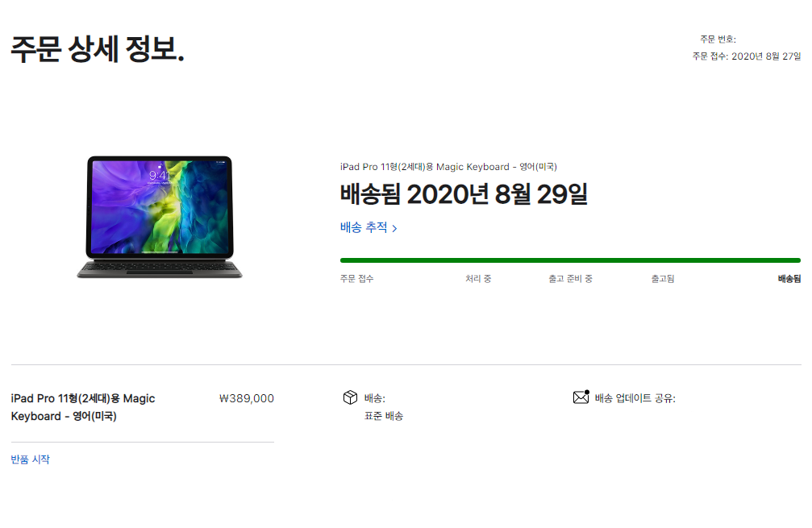Click the 배송됨 2020년 8월 29일 status heading

point(464,194)
